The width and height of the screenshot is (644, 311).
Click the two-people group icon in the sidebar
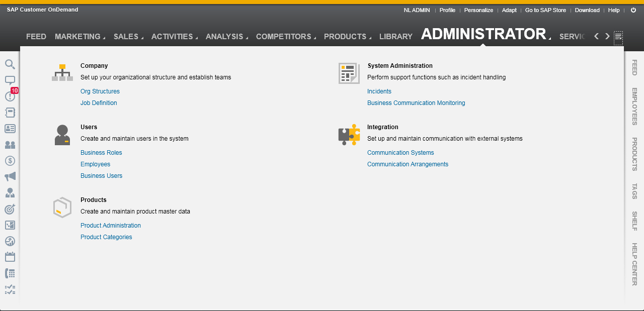tap(10, 145)
